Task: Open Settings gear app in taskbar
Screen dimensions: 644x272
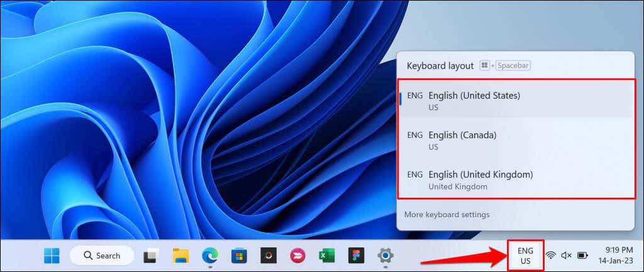Action: click(386, 256)
